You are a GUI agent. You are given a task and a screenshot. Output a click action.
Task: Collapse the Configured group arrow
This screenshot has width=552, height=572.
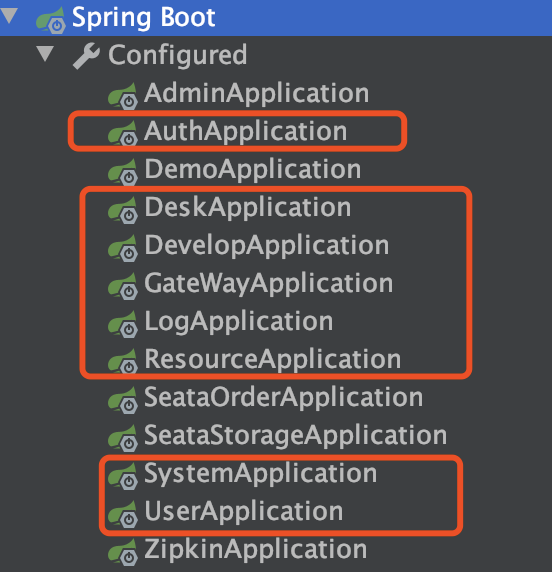coord(45,54)
